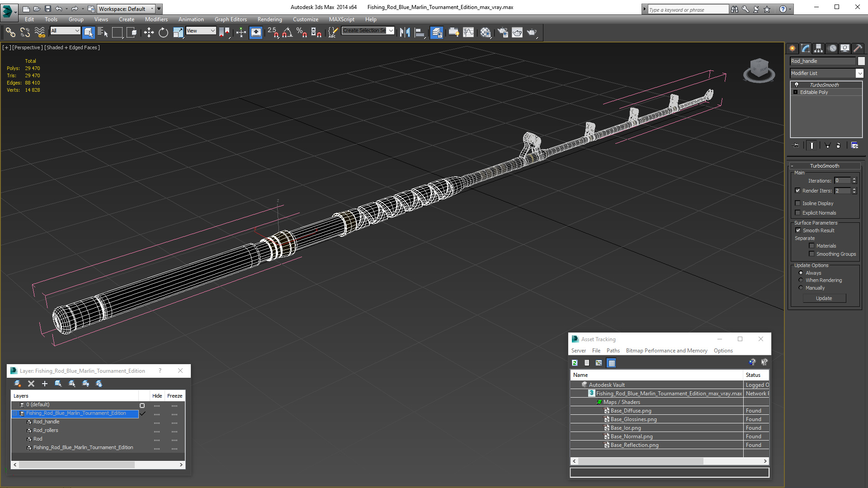Viewport: 868px width, 488px height.
Task: Activate the Select Object tool
Action: click(89, 32)
